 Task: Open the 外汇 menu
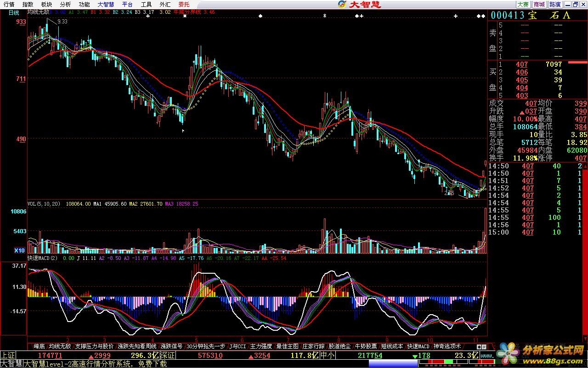pyautogui.click(x=165, y=4)
